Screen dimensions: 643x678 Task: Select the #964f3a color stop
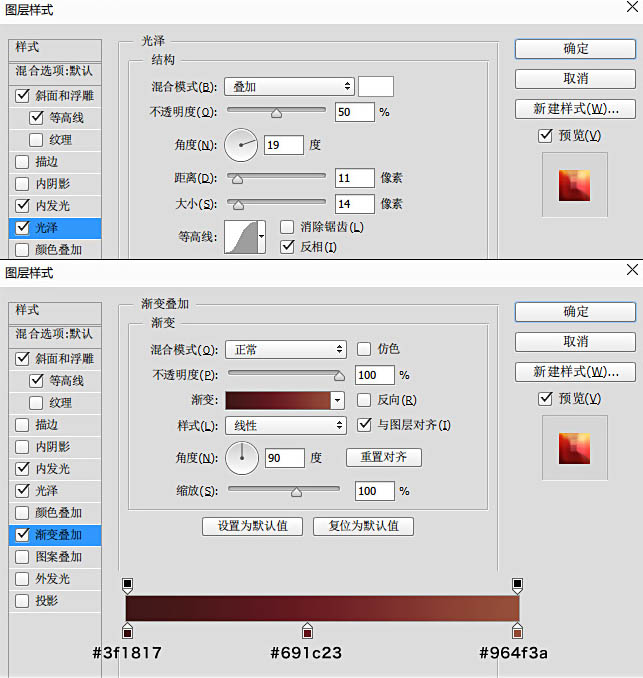click(x=517, y=631)
